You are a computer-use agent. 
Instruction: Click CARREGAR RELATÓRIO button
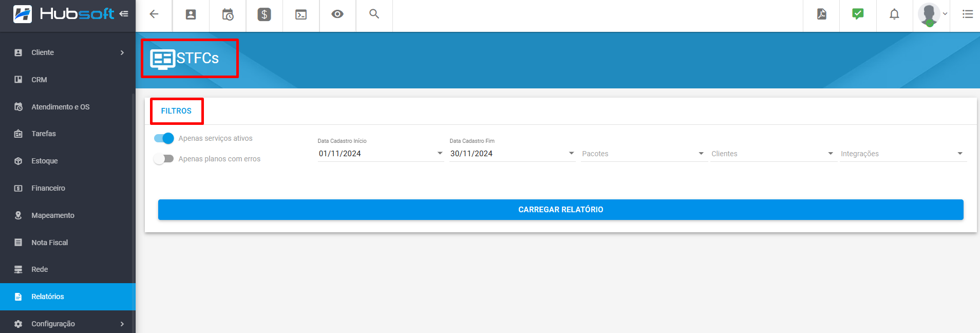pos(560,210)
